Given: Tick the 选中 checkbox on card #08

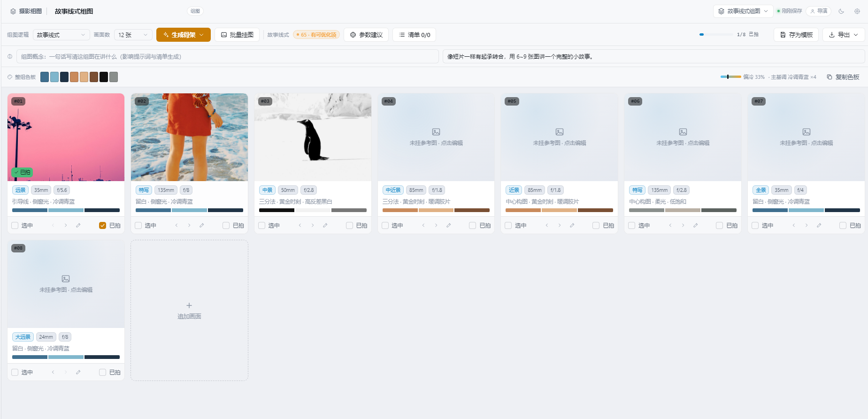Looking at the screenshot, I should pos(15,372).
